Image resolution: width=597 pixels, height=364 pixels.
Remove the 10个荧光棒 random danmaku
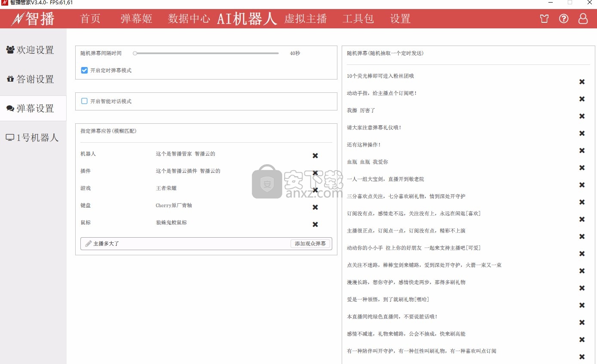pyautogui.click(x=582, y=82)
